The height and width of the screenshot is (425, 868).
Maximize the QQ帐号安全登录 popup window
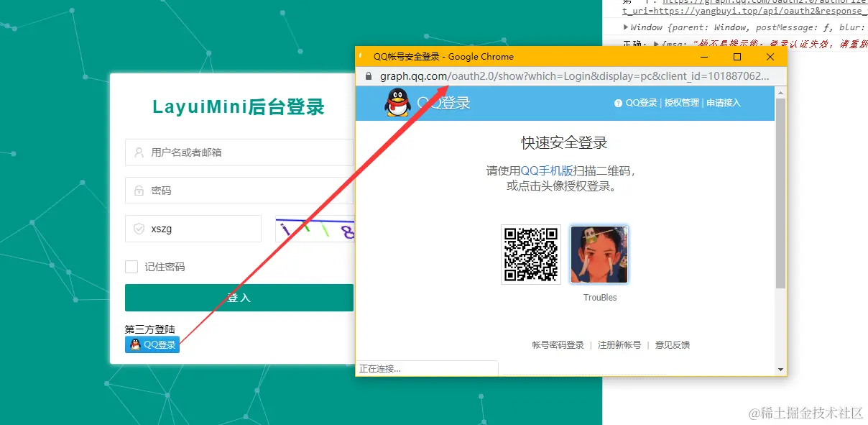tap(737, 57)
